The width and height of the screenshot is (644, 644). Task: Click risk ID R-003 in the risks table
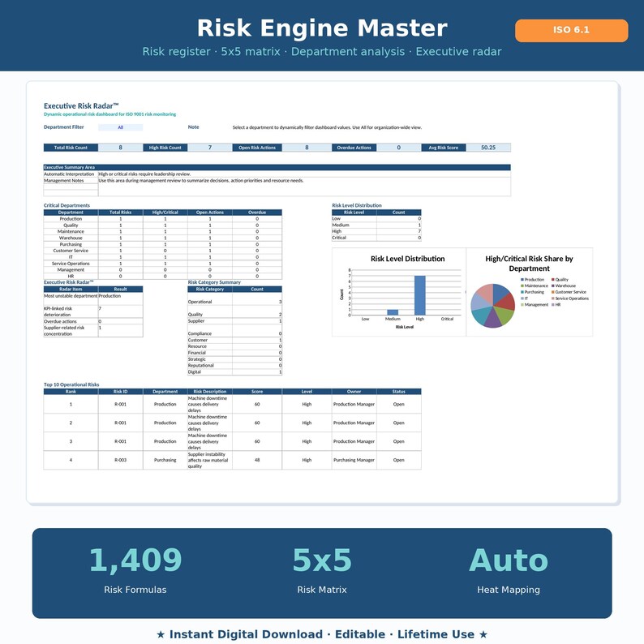(x=120, y=461)
